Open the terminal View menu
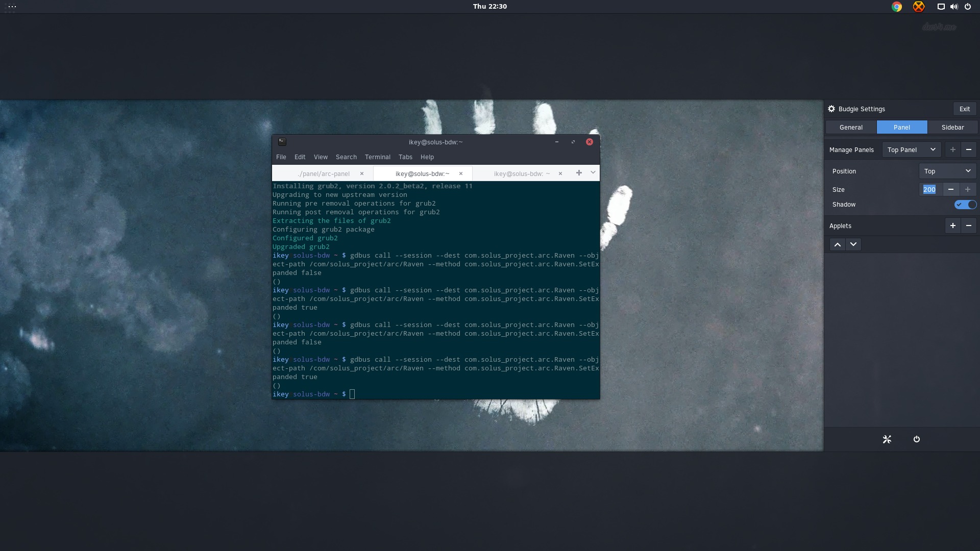980x551 pixels. 321,157
